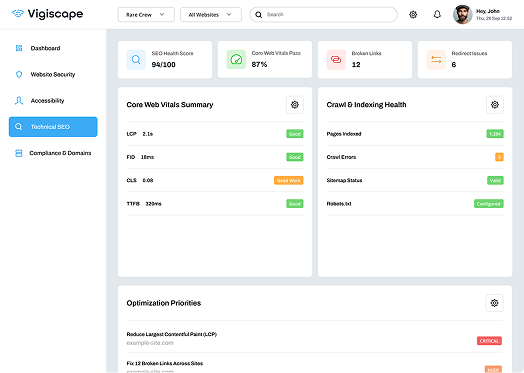Go to Dashboard in the sidebar

click(53, 48)
